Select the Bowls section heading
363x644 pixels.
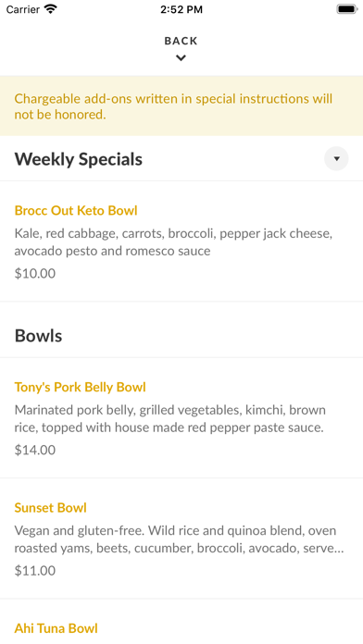coord(39,336)
